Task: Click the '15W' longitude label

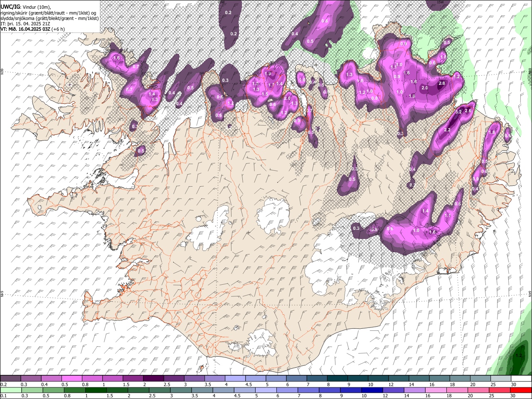Action: [440, 2]
